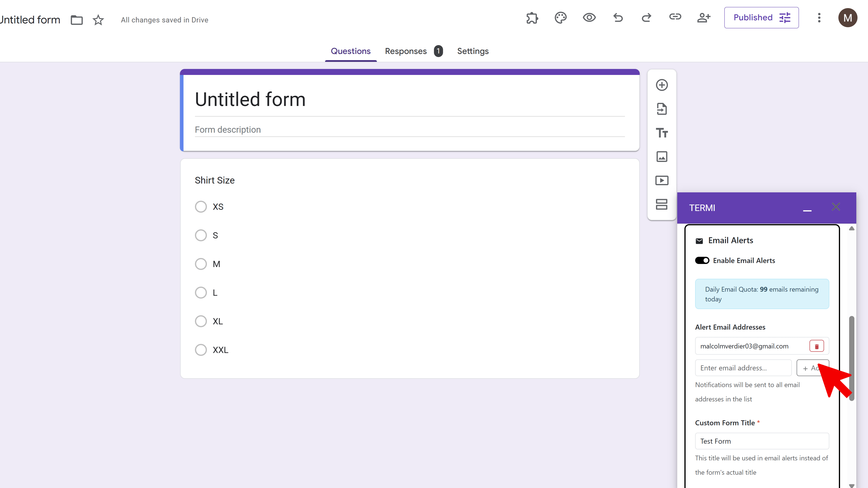Delete malcolmverdier03@gmail.com with the trash icon
Viewport: 868px width, 488px height.
click(x=816, y=346)
